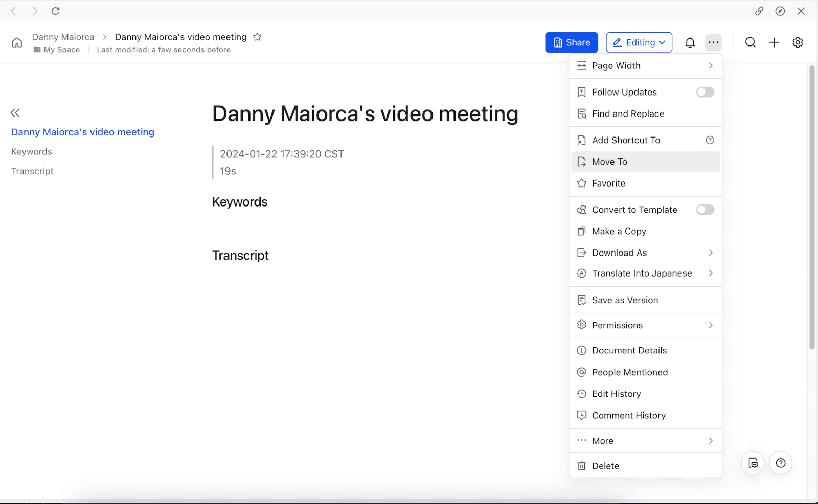This screenshot has width=818, height=504.
Task: Click the Find and Replace icon
Action: 581,113
